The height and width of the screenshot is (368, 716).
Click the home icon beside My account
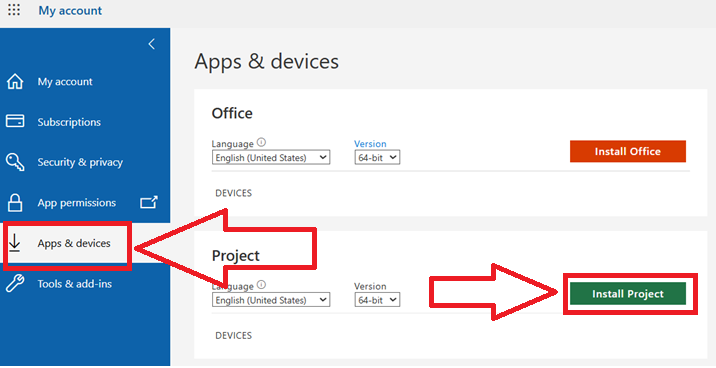click(x=15, y=81)
